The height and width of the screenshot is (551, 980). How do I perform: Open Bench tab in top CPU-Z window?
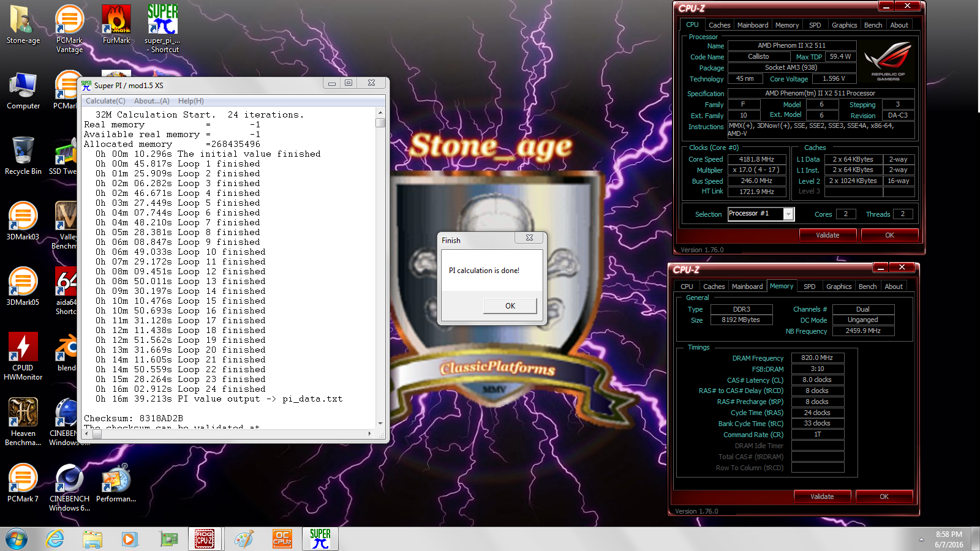(873, 25)
